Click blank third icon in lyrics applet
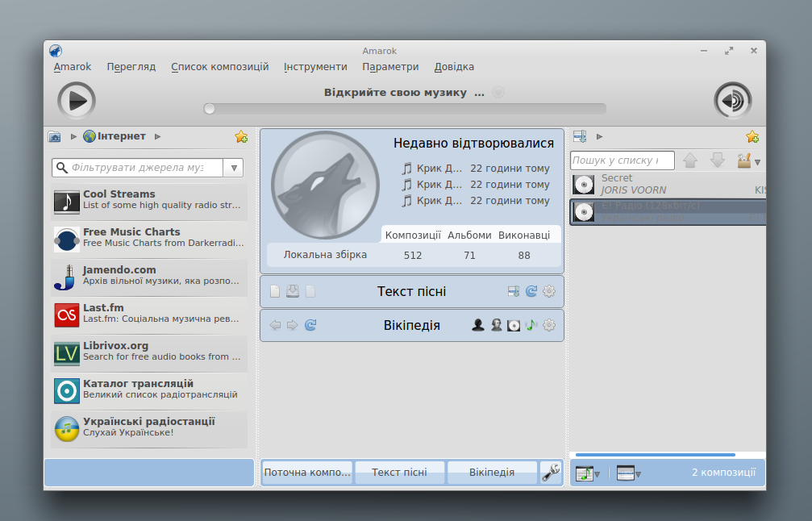Viewport: 812px width, 521px height. [x=310, y=292]
